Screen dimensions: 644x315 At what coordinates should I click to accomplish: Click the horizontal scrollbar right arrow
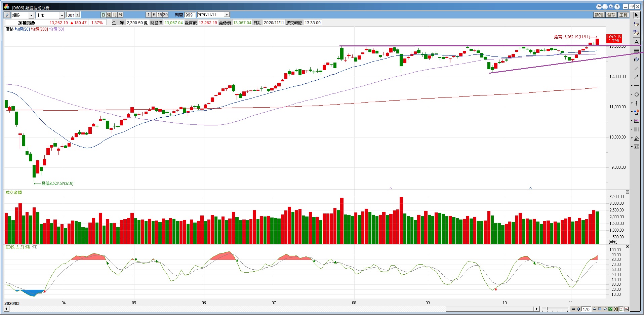536,309
